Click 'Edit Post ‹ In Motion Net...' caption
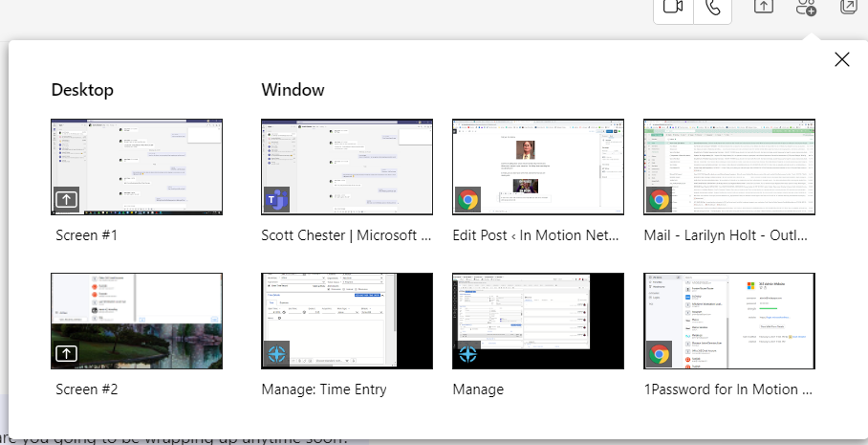The width and height of the screenshot is (868, 445). point(535,235)
